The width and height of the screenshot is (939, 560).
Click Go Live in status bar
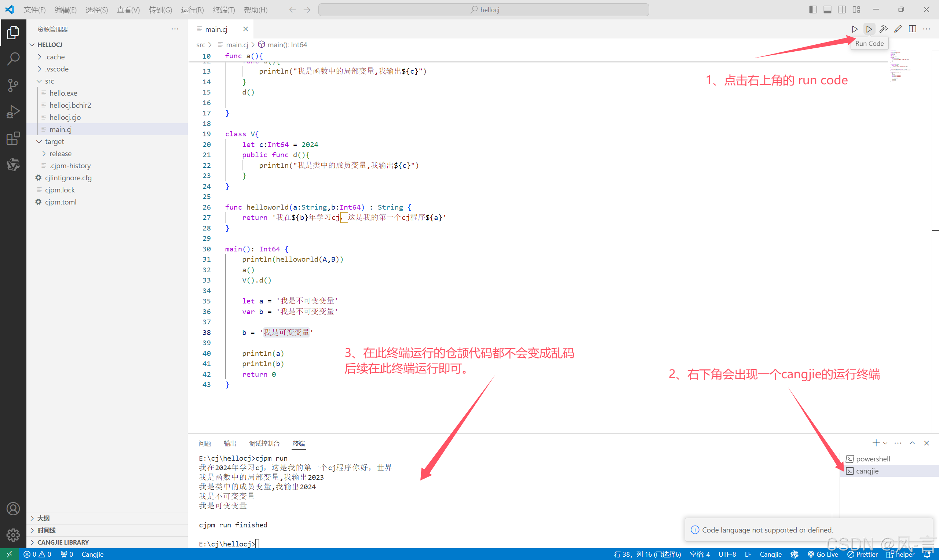click(x=823, y=554)
